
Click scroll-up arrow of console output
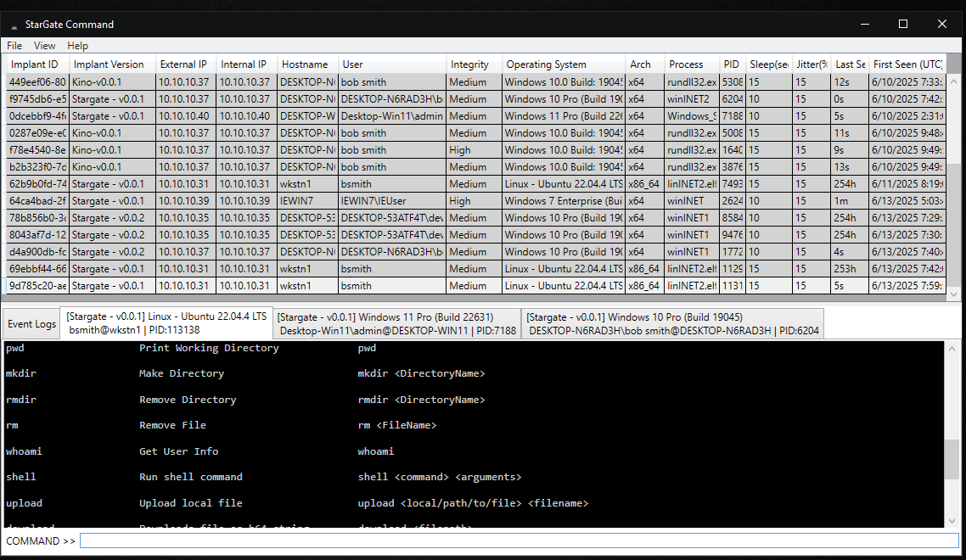pos(952,349)
